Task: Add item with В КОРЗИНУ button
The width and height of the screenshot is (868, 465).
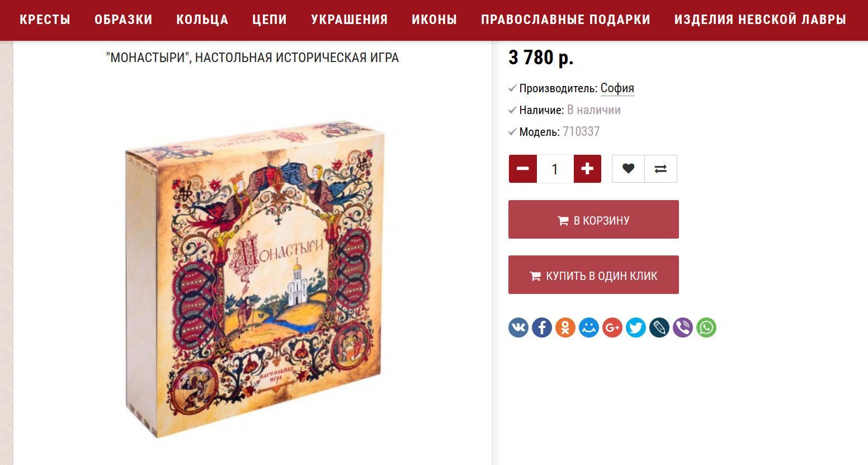Action: tap(593, 220)
